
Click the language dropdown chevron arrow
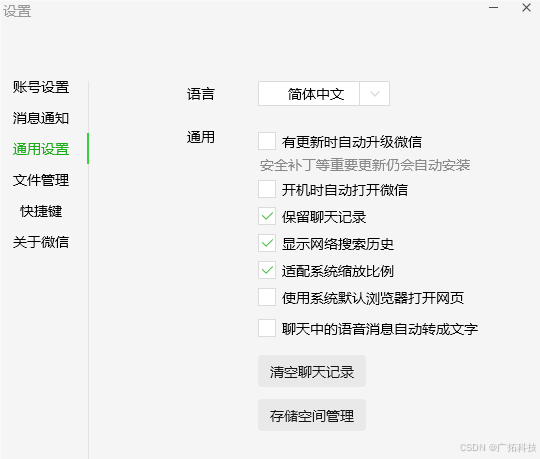pos(375,94)
